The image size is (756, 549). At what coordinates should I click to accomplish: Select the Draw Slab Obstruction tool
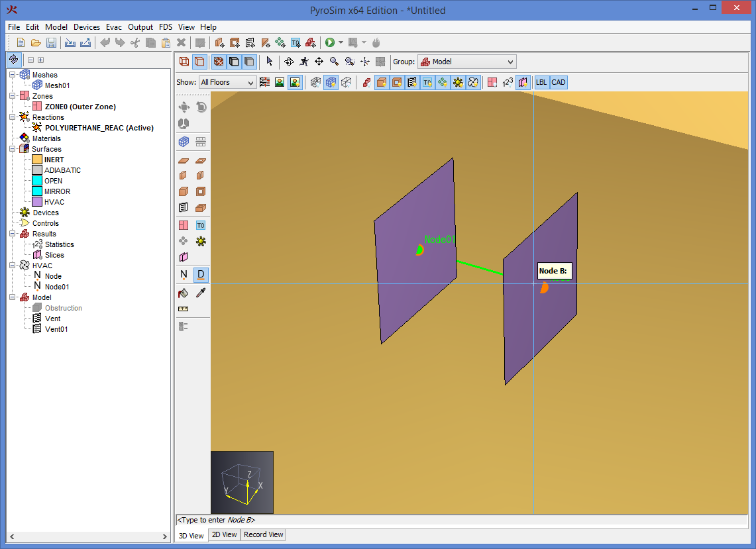(184, 160)
